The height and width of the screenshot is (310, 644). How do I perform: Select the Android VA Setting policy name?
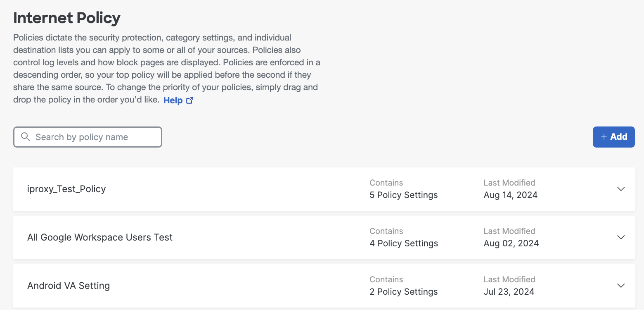69,286
